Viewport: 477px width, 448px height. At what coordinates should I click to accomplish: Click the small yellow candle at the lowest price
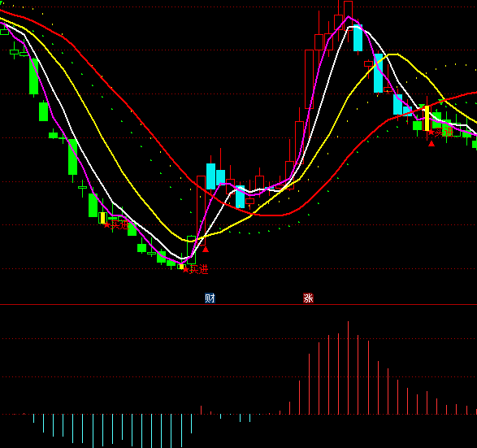click(x=181, y=267)
